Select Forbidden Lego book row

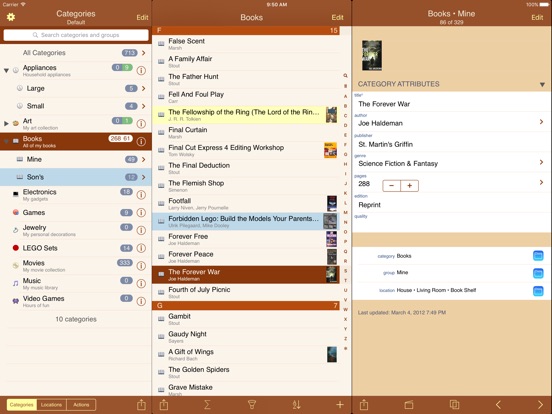246,221
